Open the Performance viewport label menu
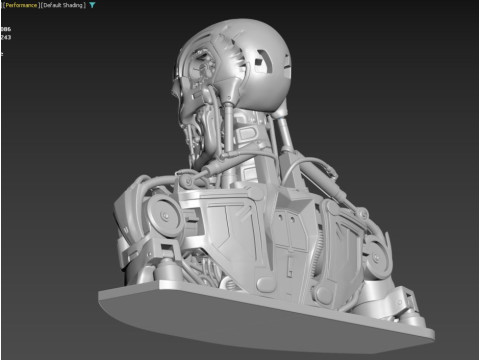This screenshot has height=360, width=480. pyautogui.click(x=21, y=5)
